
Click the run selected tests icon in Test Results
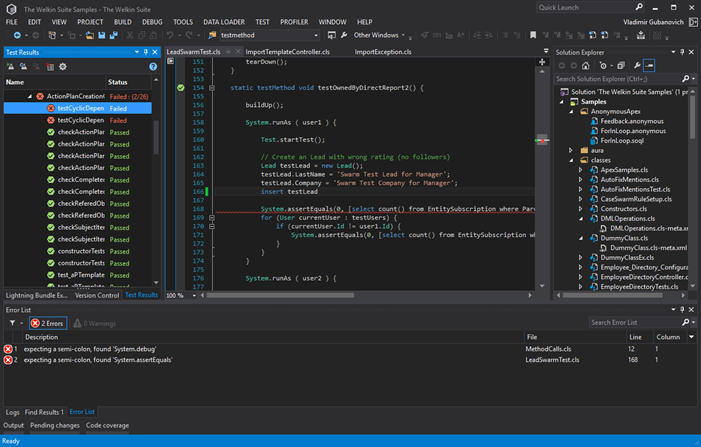[x=23, y=67]
